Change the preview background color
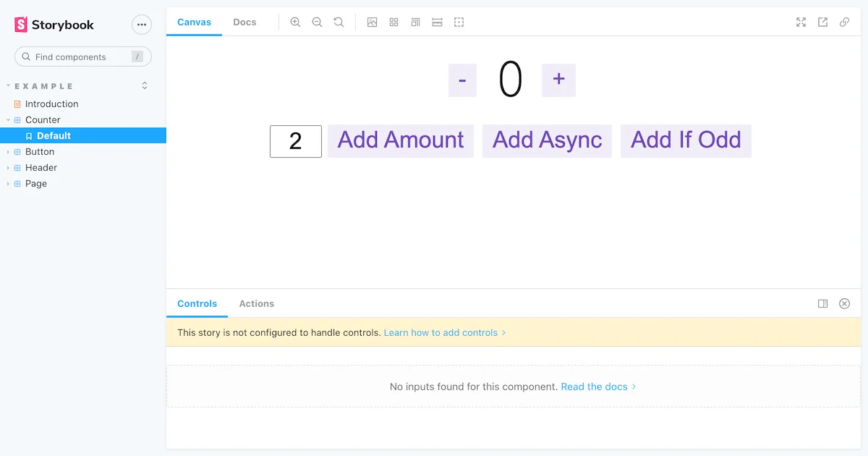This screenshot has height=456, width=868. [372, 22]
